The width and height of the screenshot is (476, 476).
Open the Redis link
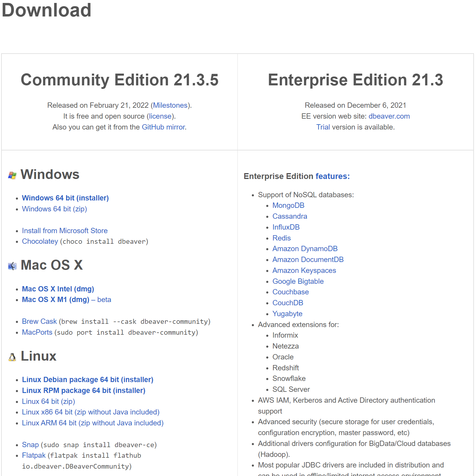(282, 238)
